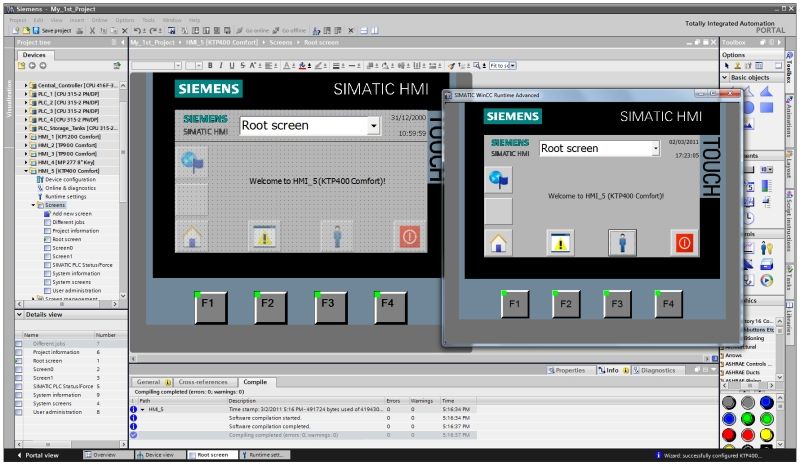Toggle Italic text formatting
The height and width of the screenshot is (466, 800).
coord(221,65)
